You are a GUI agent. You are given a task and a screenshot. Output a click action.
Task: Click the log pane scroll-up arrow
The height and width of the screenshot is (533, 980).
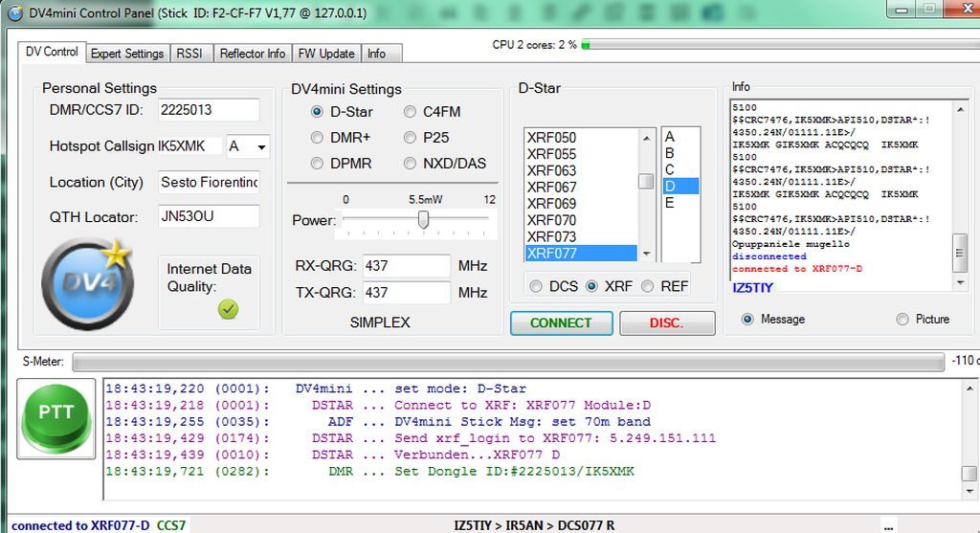click(969, 389)
